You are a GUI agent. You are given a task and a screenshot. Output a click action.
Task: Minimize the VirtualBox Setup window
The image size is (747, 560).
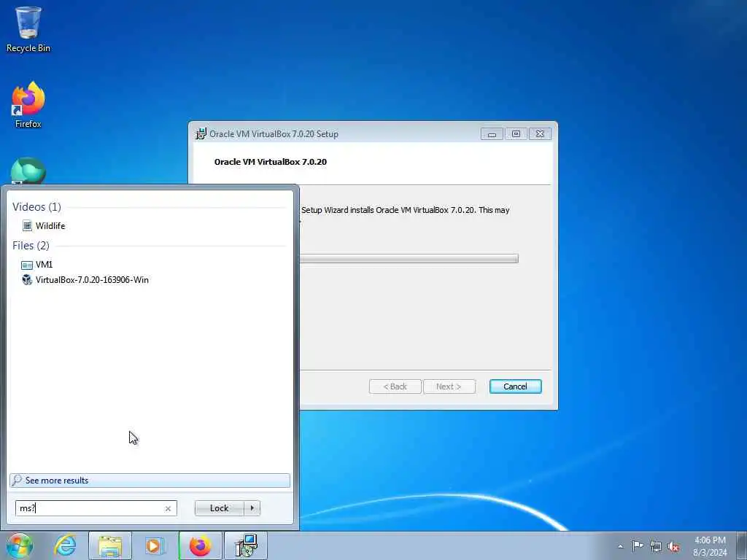click(x=492, y=134)
